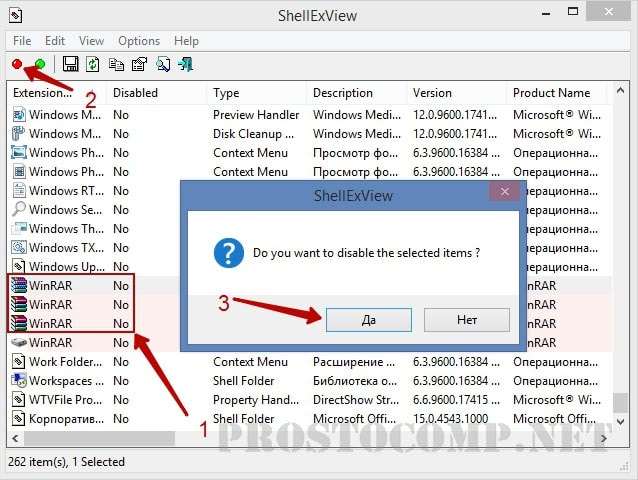Sort by Type column header
Screen dimensions: 638x480
click(x=257, y=93)
